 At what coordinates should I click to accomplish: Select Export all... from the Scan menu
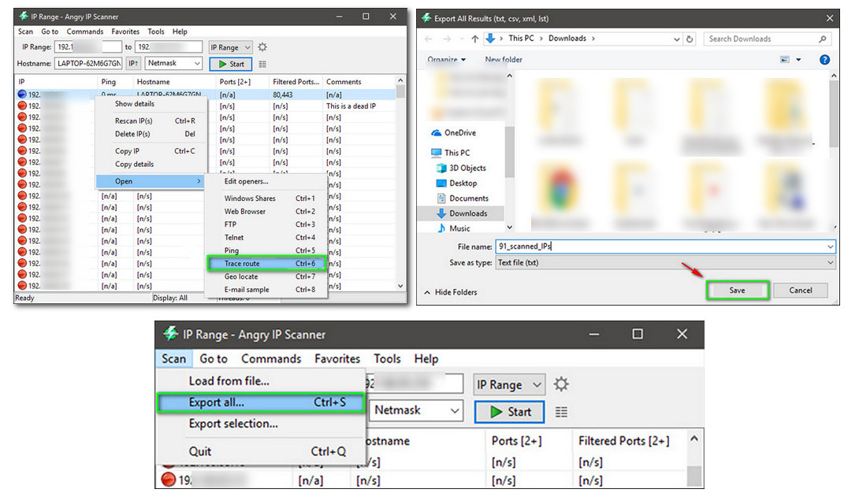217,402
